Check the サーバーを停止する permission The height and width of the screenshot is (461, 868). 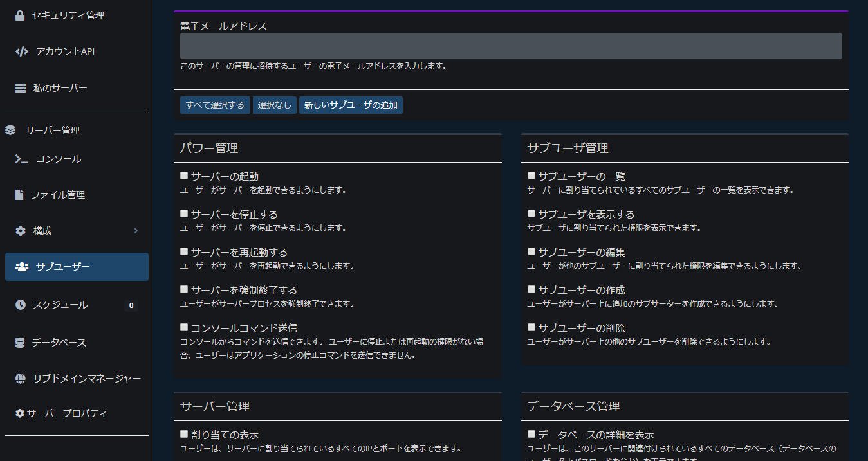[184, 213]
